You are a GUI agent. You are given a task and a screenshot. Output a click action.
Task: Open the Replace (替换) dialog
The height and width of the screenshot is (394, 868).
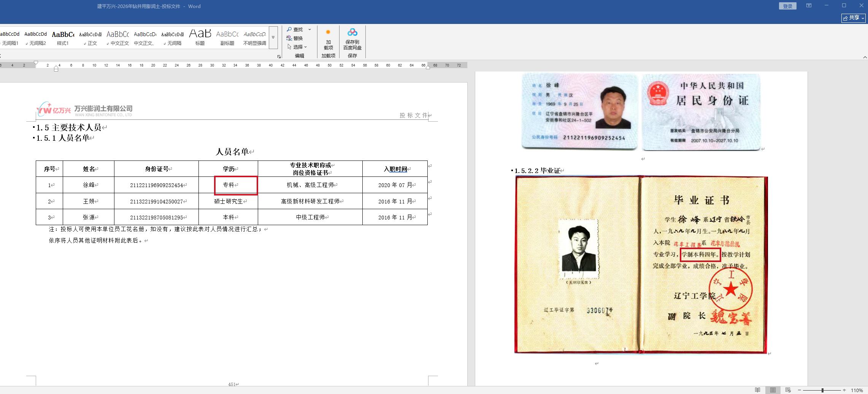pyautogui.click(x=295, y=38)
